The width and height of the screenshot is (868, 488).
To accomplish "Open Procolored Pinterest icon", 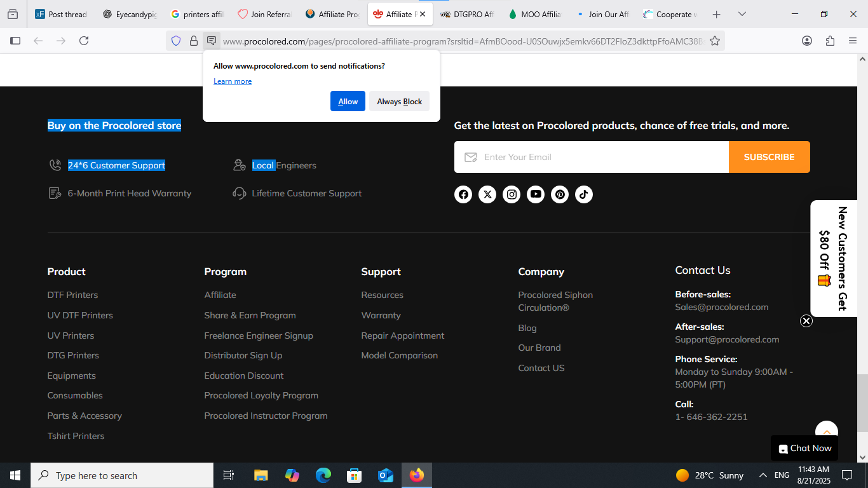I will [x=560, y=194].
